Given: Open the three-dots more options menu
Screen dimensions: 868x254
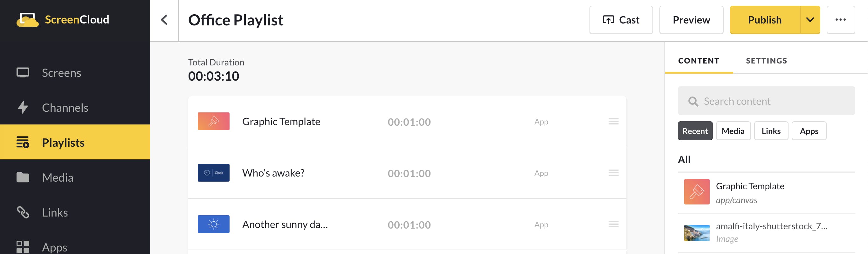Looking at the screenshot, I should 840,20.
